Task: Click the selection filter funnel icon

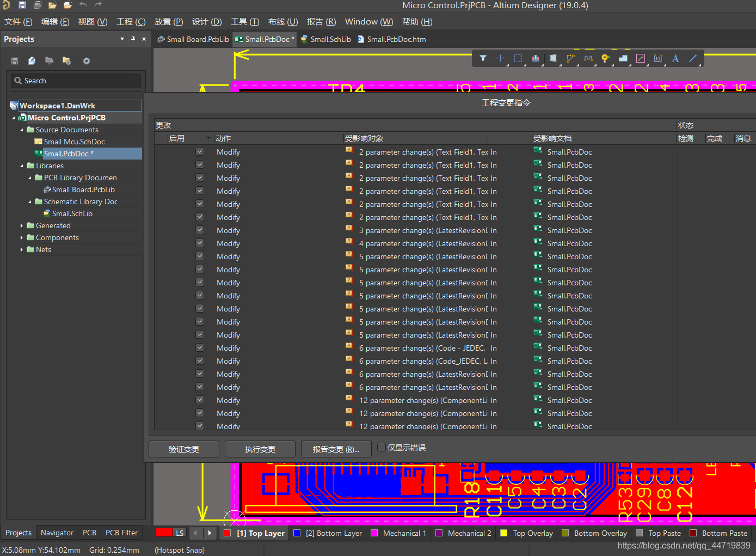Action: [x=483, y=58]
